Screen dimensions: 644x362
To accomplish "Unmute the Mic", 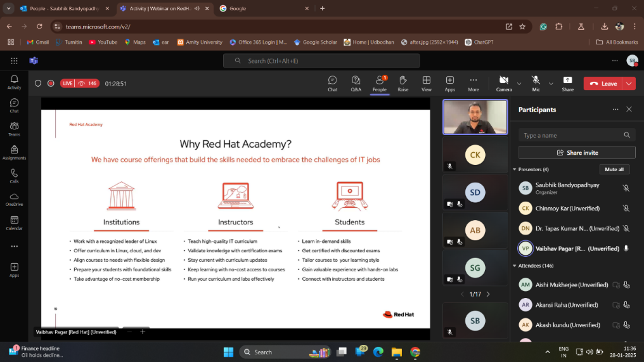I will pos(536,84).
